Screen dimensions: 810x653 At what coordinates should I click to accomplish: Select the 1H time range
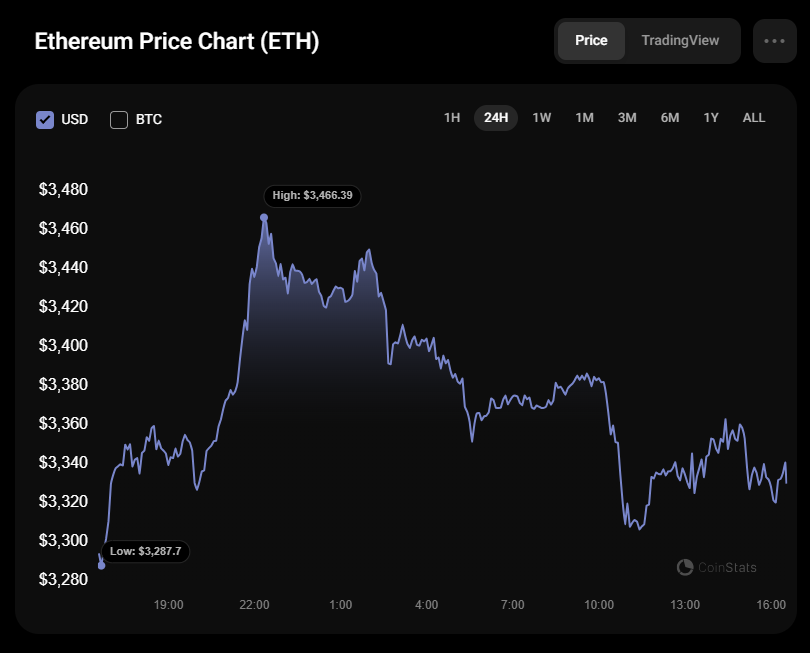pyautogui.click(x=451, y=117)
